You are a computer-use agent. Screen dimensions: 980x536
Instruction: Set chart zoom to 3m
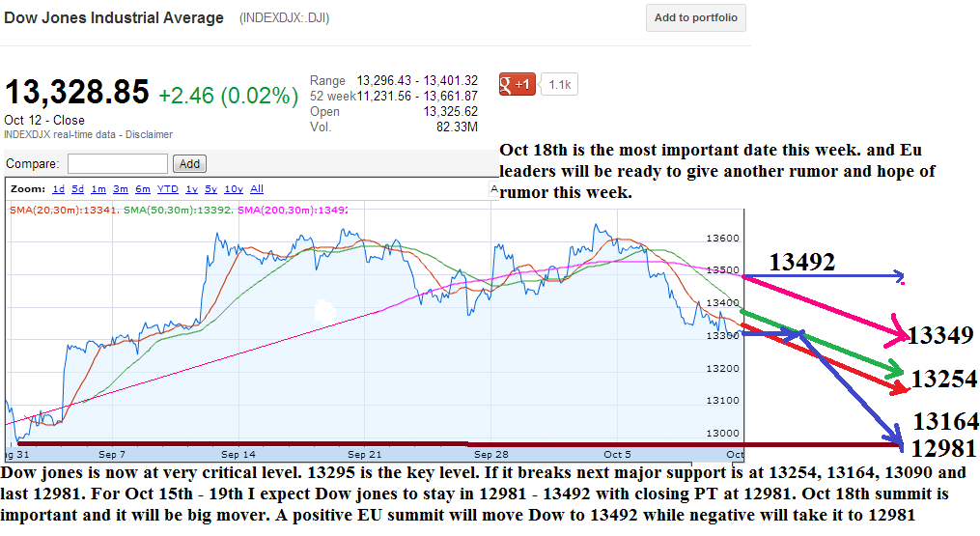[x=121, y=189]
